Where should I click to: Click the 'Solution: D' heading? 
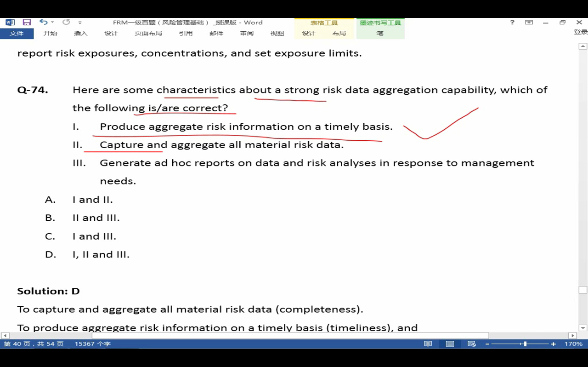[48, 291]
